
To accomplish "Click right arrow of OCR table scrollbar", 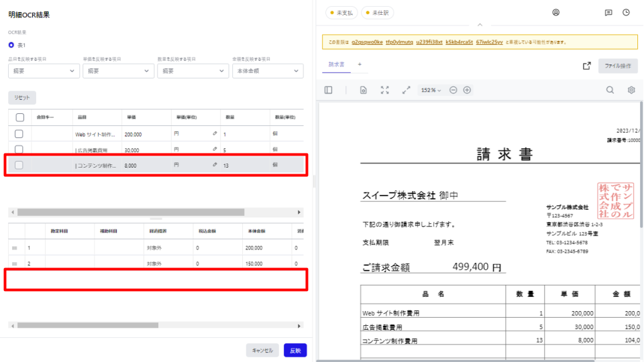I will click(299, 213).
